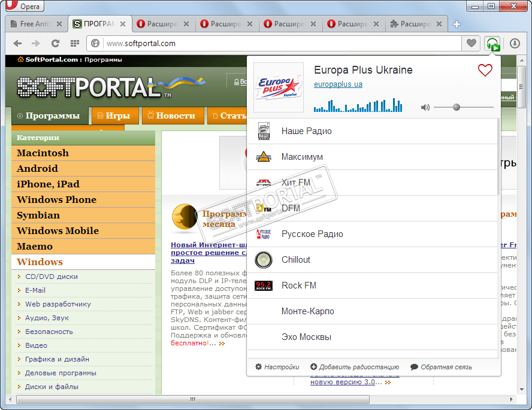This screenshot has width=532, height=410.
Task: Click the Opera menu button
Action: (23, 6)
